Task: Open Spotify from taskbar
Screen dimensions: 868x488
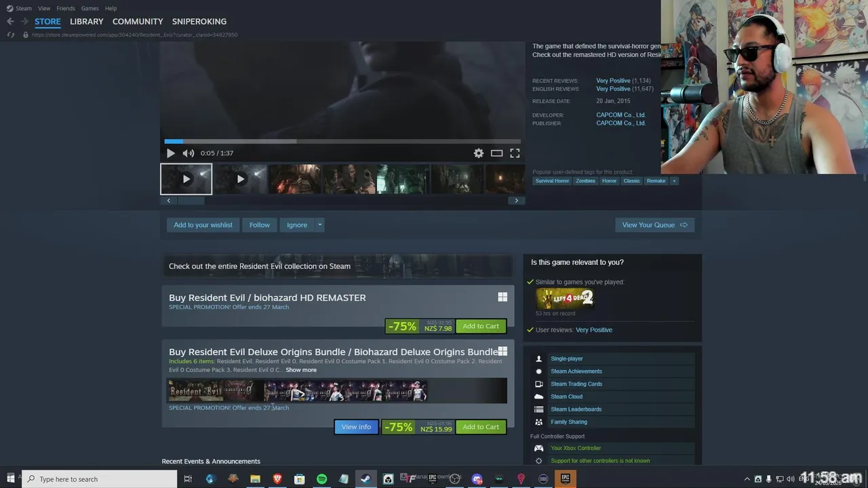Action: tap(321, 479)
